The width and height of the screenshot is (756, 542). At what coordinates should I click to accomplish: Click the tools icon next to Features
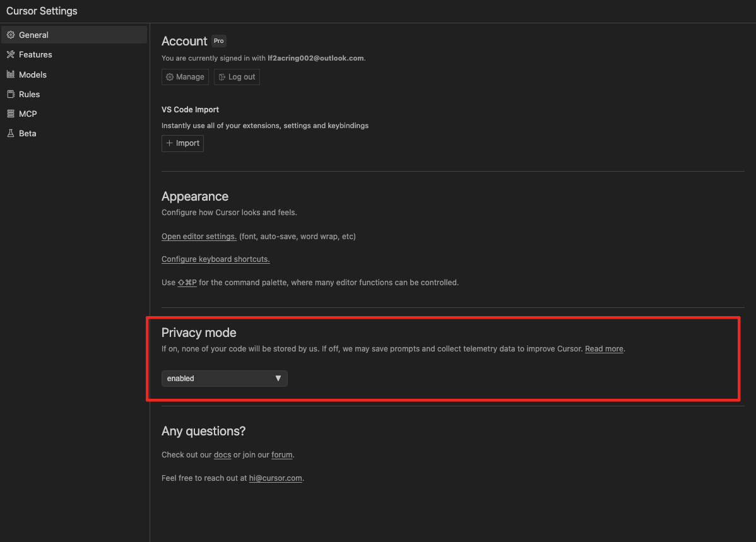pyautogui.click(x=11, y=55)
